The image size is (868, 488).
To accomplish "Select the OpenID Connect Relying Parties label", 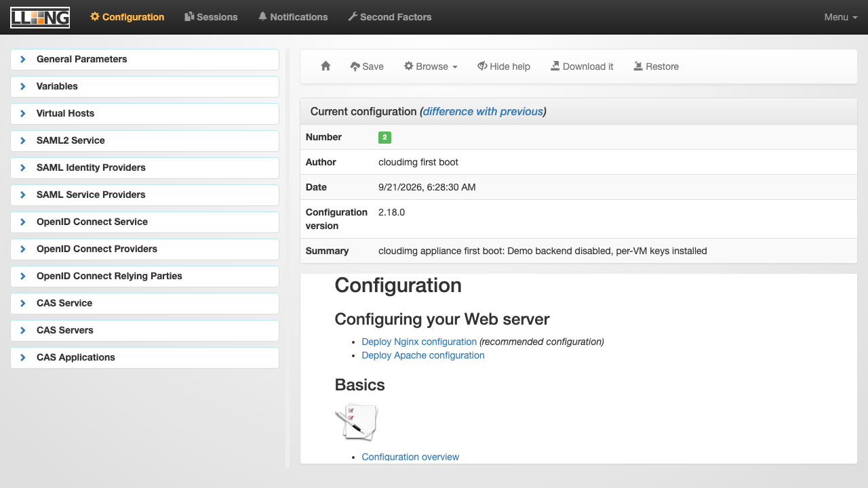I will click(x=109, y=276).
